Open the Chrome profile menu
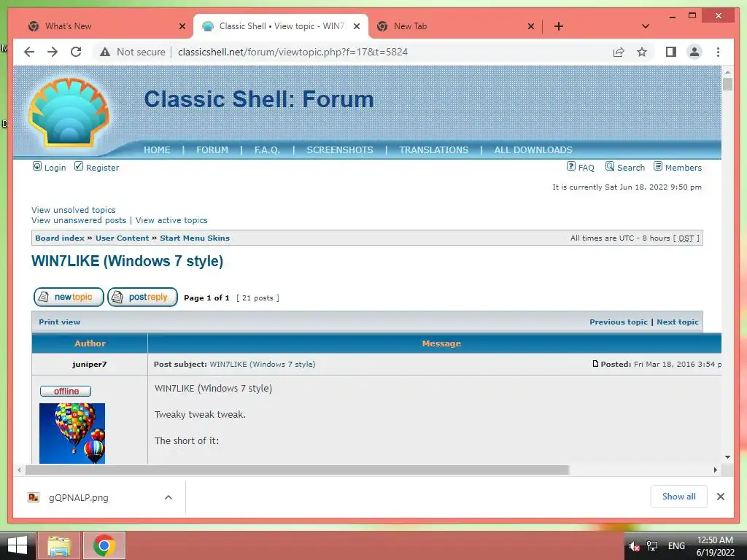 point(694,52)
